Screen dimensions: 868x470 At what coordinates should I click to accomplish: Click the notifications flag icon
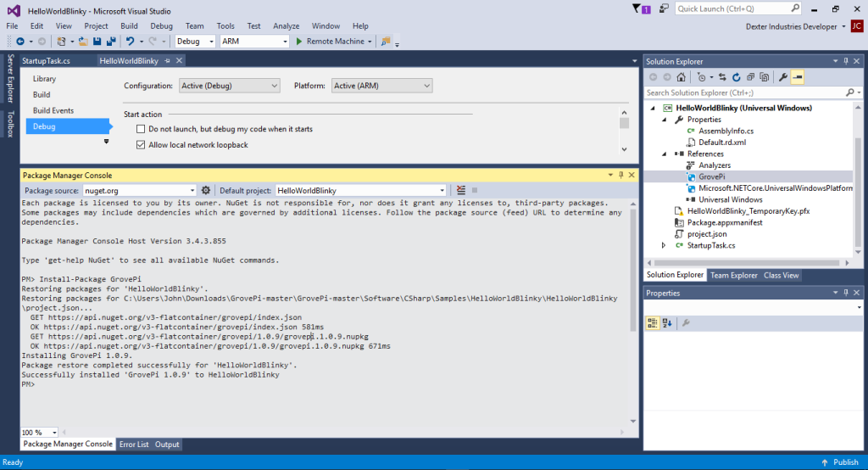click(637, 8)
